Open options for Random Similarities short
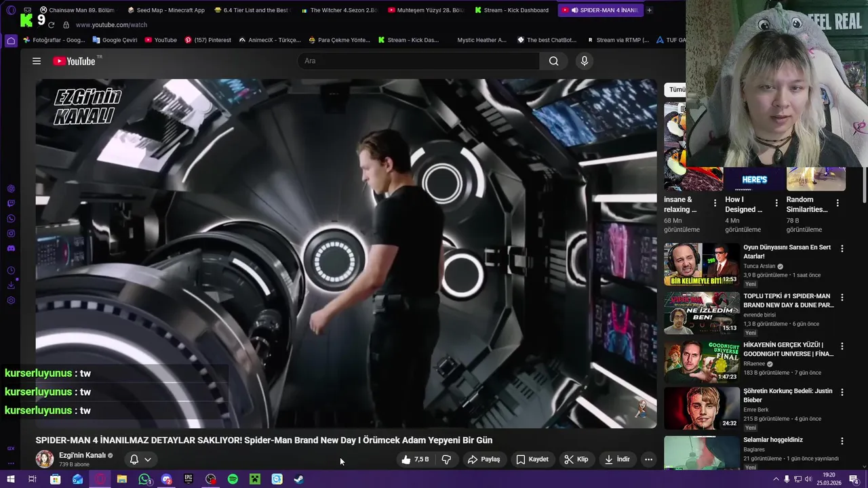Viewport: 868px width, 488px height. pos(837,203)
